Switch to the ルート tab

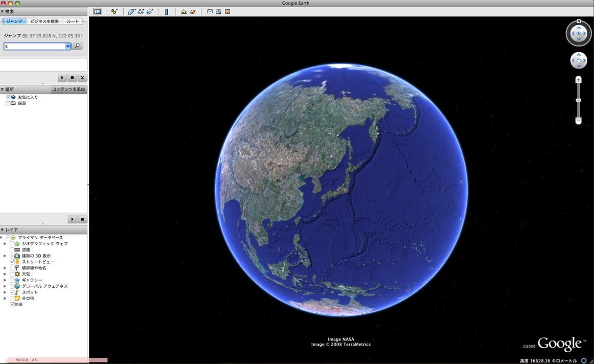pyautogui.click(x=73, y=21)
